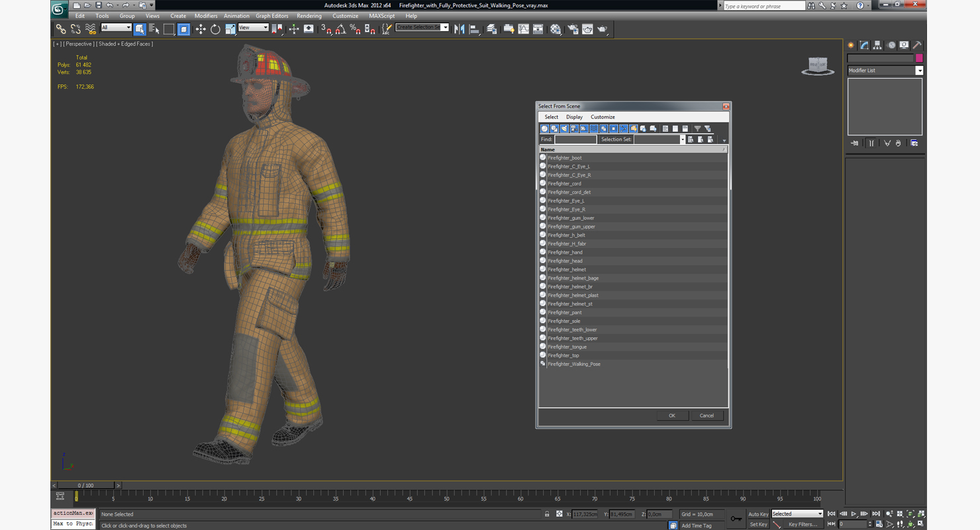Open the Material Editor icon
Screen dimensions: 980x530
click(556, 29)
